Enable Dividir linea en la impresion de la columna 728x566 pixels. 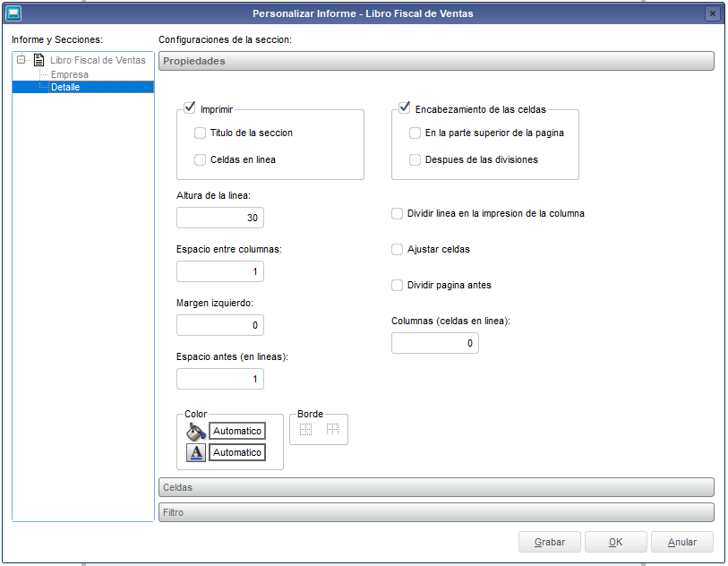pos(397,213)
